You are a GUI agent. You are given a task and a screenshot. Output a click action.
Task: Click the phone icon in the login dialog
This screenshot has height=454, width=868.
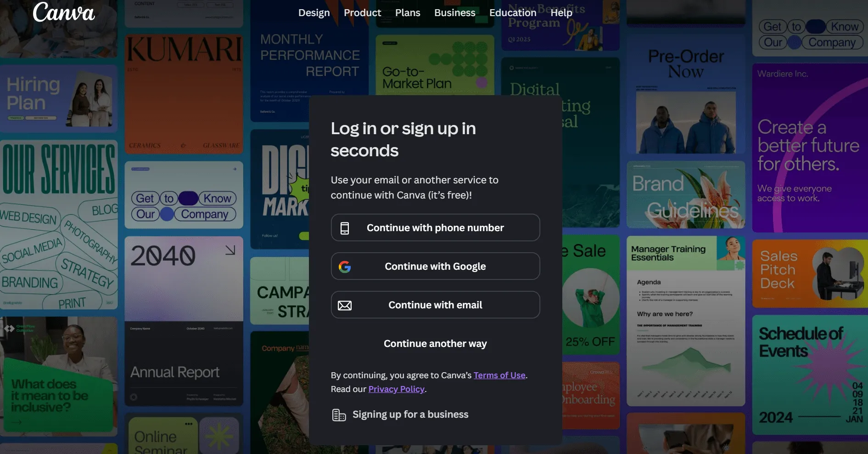[x=345, y=228]
